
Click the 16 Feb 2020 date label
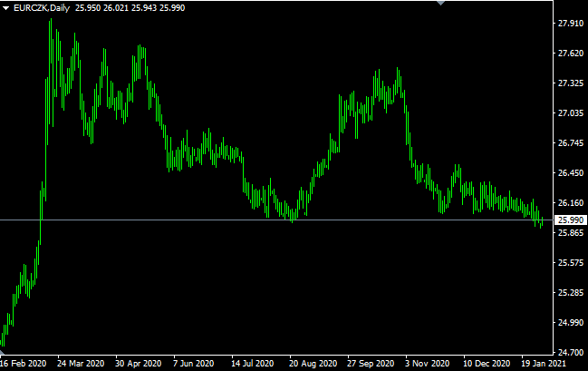coord(24,364)
